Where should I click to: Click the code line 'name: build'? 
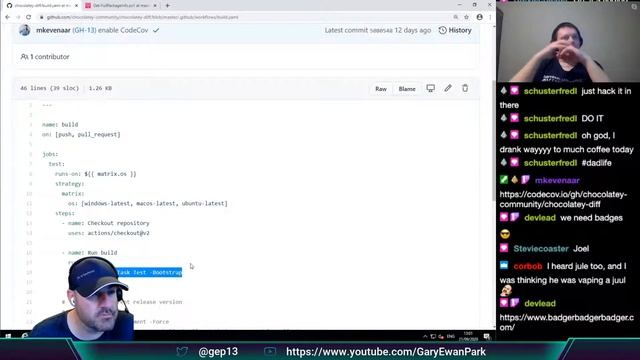[60, 124]
